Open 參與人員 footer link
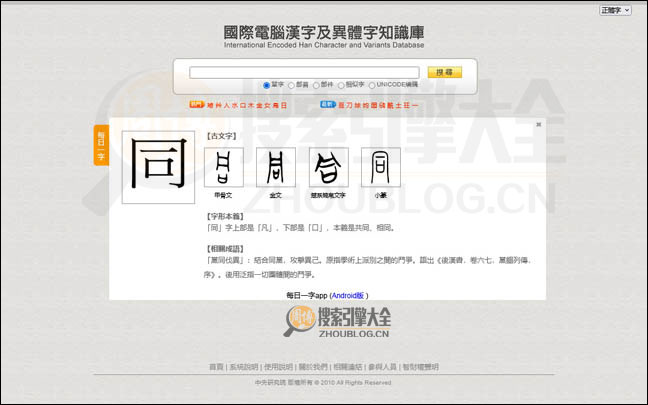 pos(382,367)
